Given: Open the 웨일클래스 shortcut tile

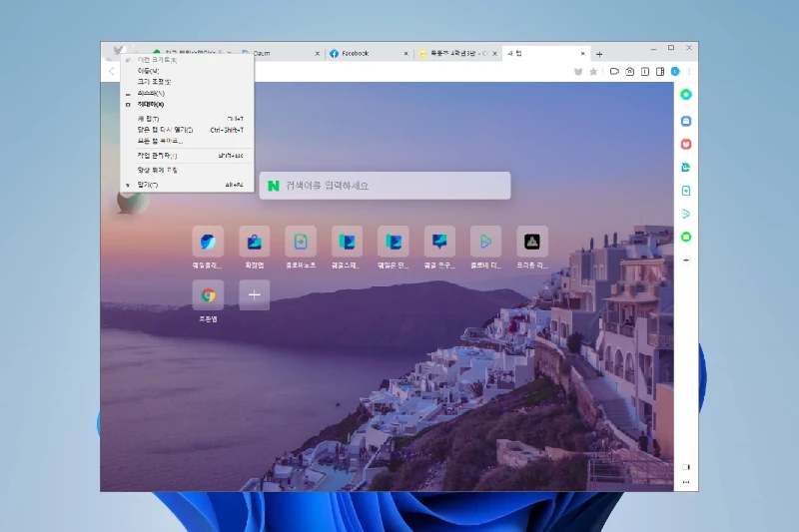Looking at the screenshot, I should pos(208,242).
